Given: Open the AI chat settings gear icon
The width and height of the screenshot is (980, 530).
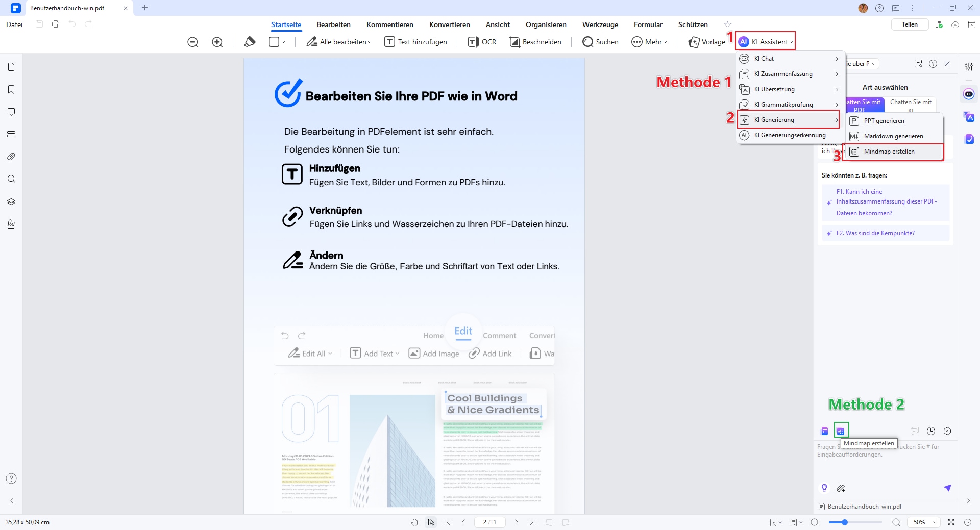Looking at the screenshot, I should coord(948,431).
